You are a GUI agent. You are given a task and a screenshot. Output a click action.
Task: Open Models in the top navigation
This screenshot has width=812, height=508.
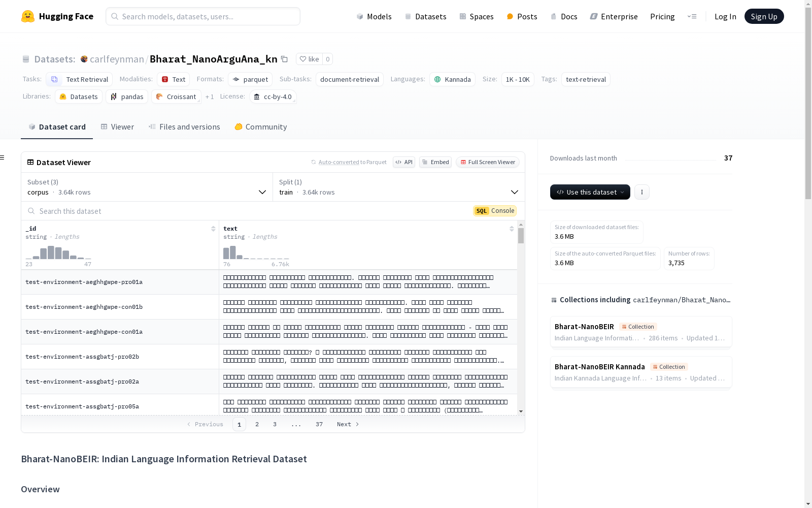click(x=374, y=16)
